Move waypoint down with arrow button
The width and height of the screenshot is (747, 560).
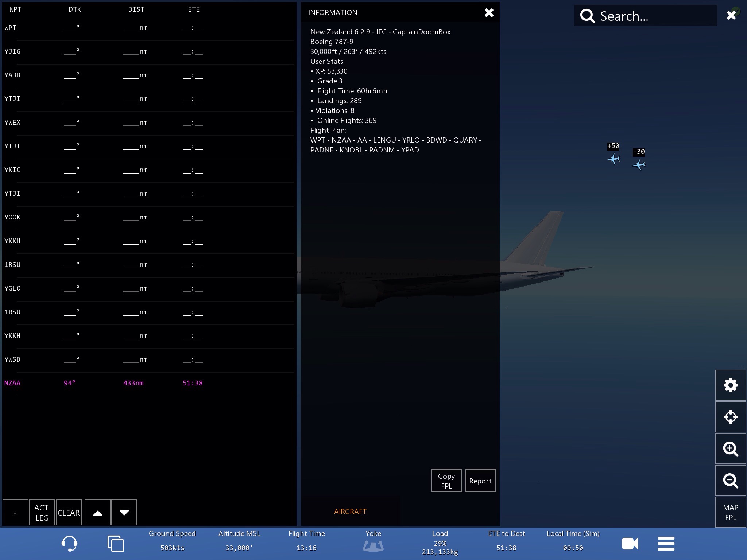tap(124, 513)
